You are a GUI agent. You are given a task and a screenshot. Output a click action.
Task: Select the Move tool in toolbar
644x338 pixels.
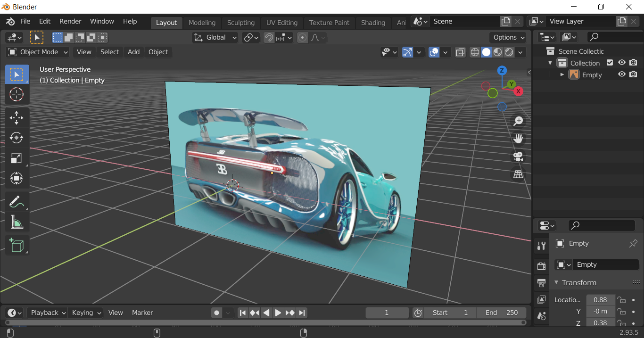(x=17, y=117)
